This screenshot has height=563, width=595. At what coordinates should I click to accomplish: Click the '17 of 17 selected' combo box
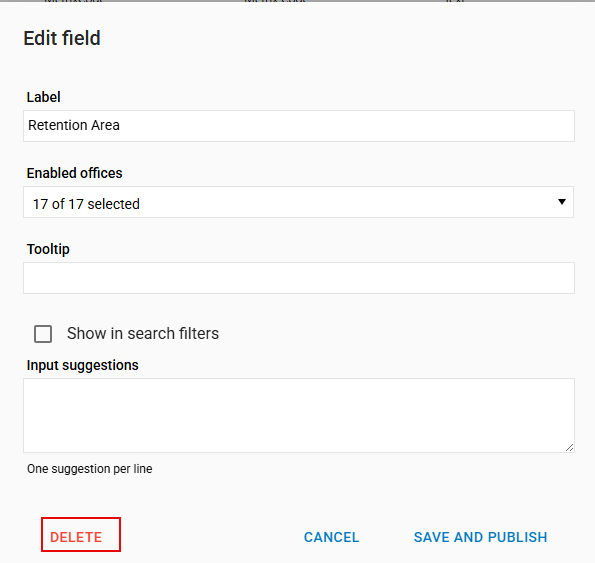298,202
